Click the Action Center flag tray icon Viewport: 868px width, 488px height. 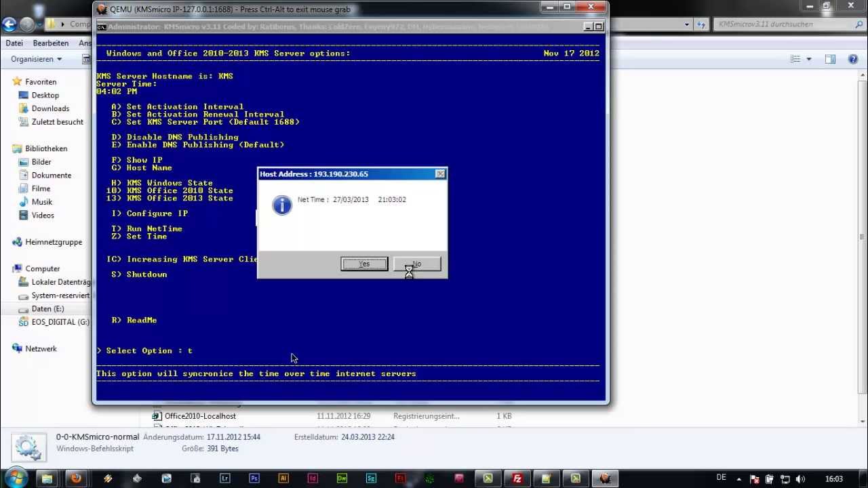[755, 479]
